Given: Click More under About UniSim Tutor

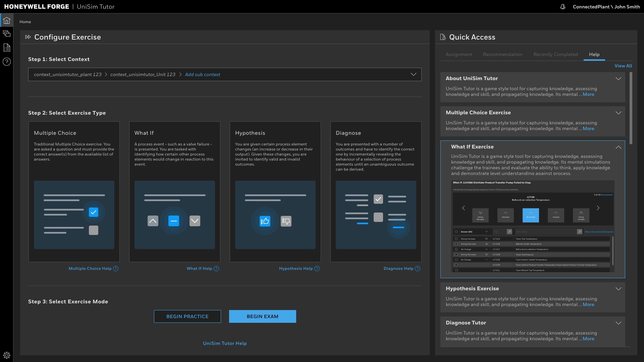Looking at the screenshot, I should pyautogui.click(x=588, y=95).
